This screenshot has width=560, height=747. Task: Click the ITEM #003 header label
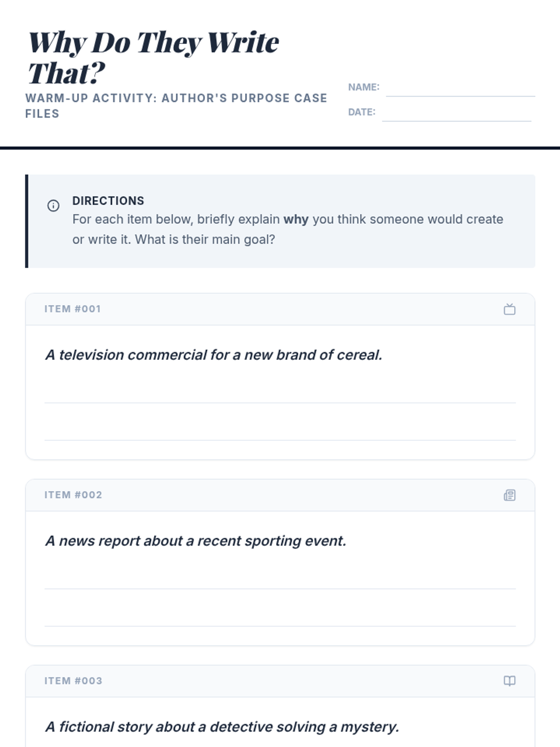pos(73,681)
